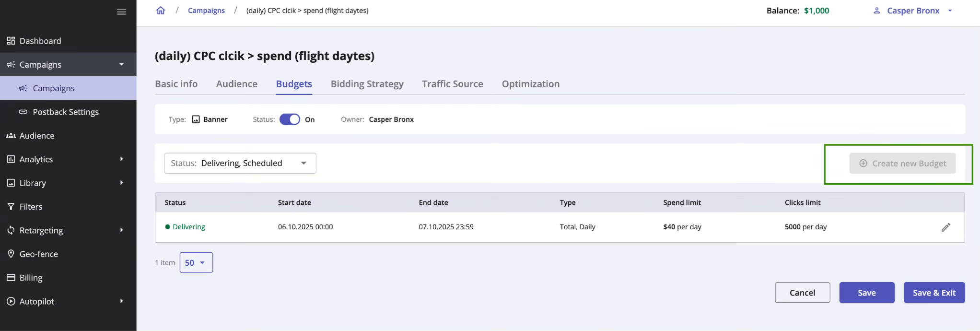
Task: Open the Status filter dropdown
Action: pos(240,163)
